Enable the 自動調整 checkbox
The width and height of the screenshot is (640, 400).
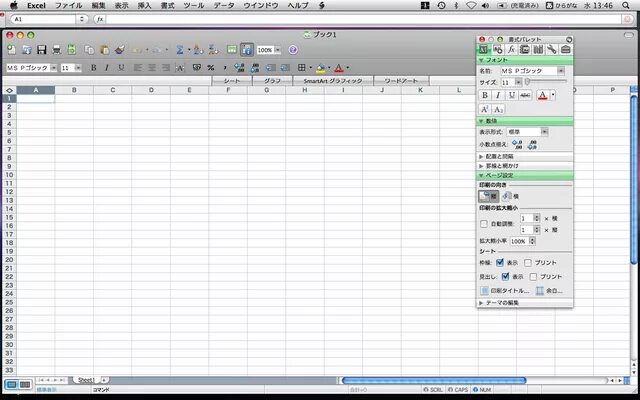484,224
